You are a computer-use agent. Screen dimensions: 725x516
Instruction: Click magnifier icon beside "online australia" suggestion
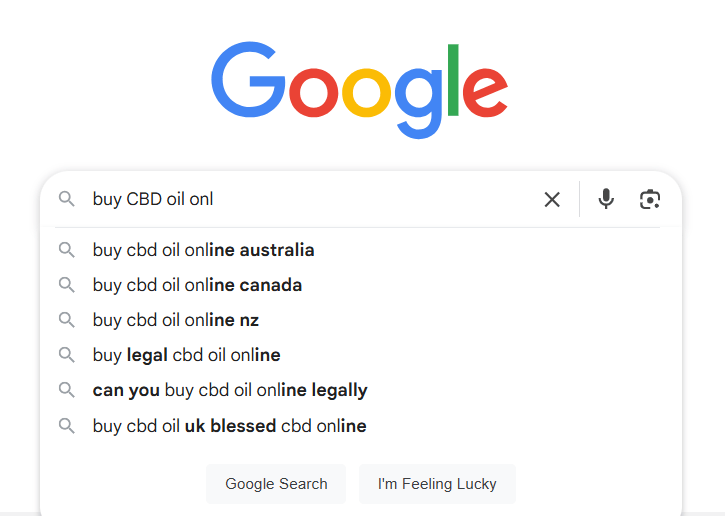pyautogui.click(x=67, y=250)
